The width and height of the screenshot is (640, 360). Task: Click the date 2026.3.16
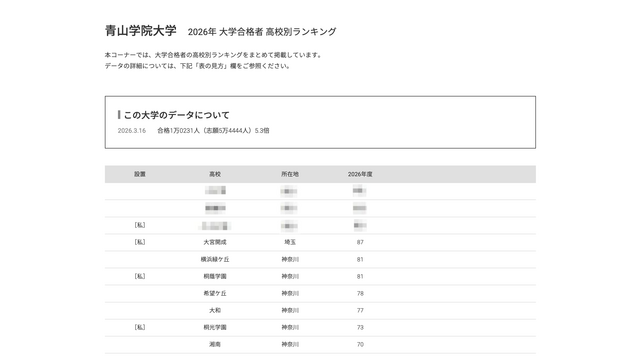[131, 131]
